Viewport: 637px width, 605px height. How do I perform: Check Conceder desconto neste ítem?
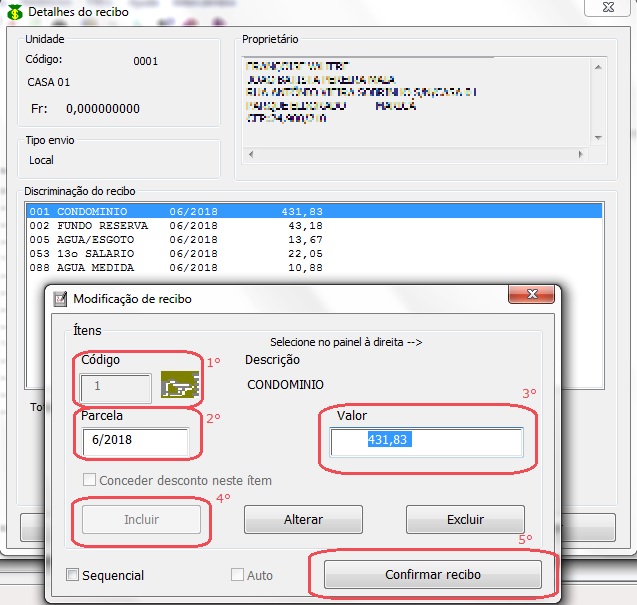pos(91,481)
